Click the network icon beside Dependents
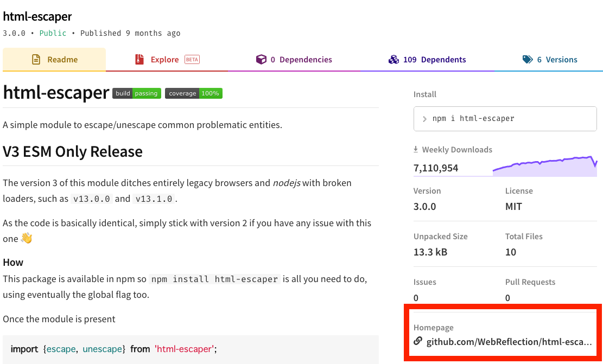Viewport: 603px width, 364px height. coord(393,59)
